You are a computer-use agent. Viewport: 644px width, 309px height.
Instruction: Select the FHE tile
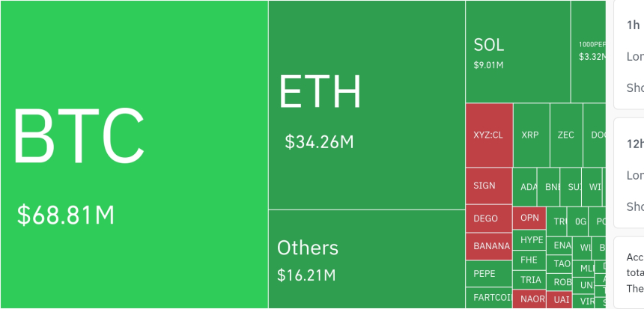coord(529,260)
